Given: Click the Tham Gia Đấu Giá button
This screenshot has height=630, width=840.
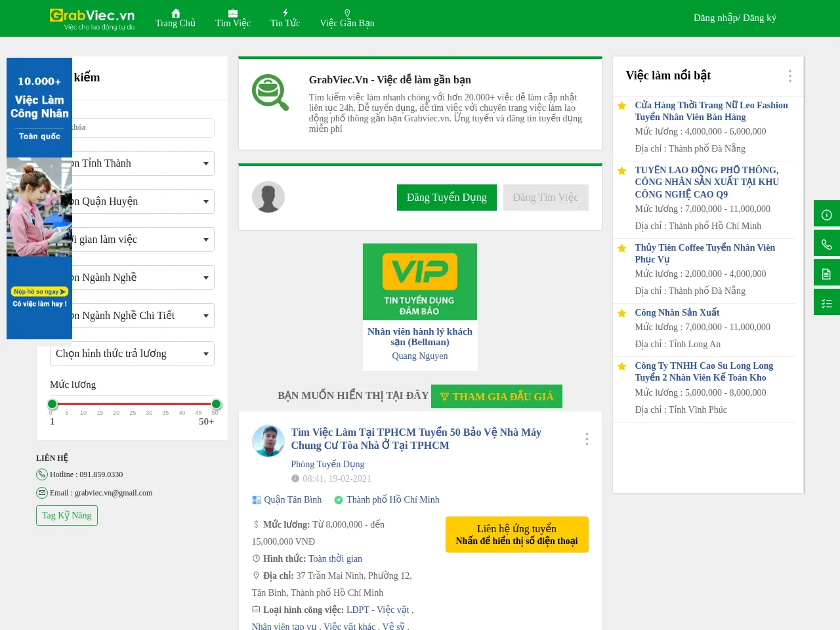Looking at the screenshot, I should coord(497,396).
